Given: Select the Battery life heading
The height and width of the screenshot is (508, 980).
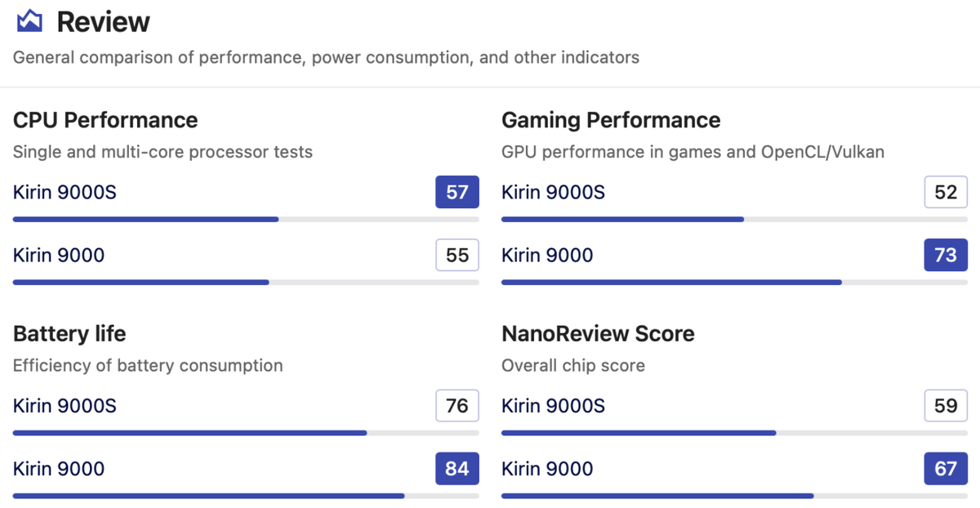Looking at the screenshot, I should click(x=69, y=333).
